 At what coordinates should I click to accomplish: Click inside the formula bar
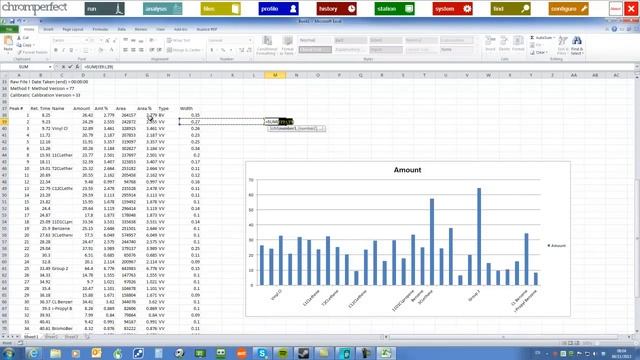357,67
